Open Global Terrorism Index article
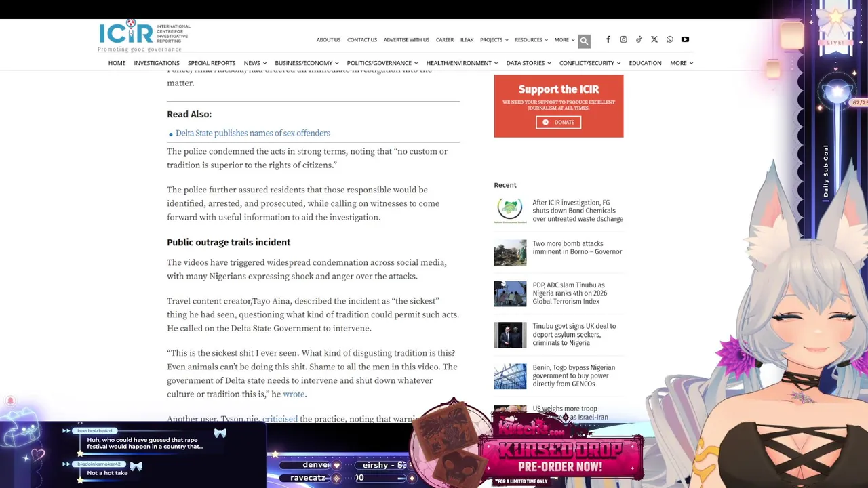 click(x=570, y=293)
